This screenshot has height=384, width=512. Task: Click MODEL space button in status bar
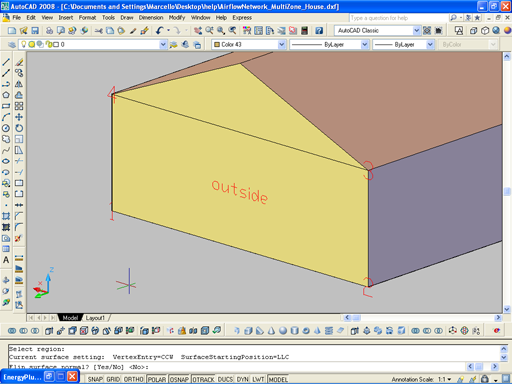pos(278,379)
